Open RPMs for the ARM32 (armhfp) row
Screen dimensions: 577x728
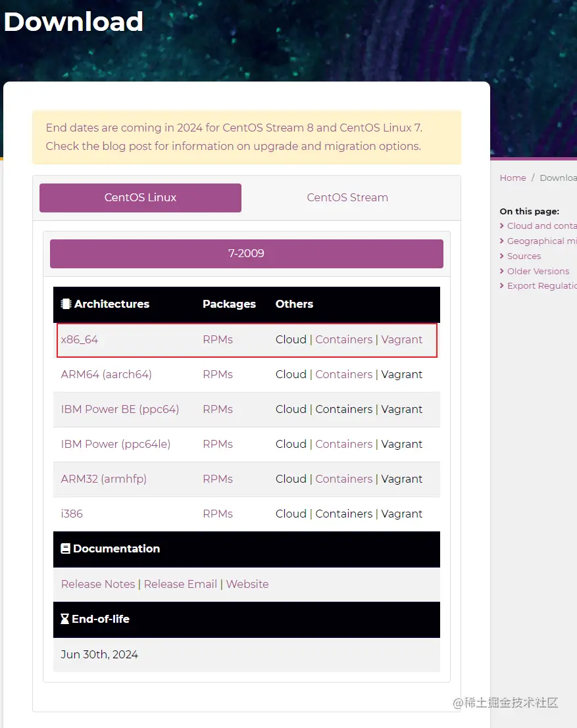(217, 479)
